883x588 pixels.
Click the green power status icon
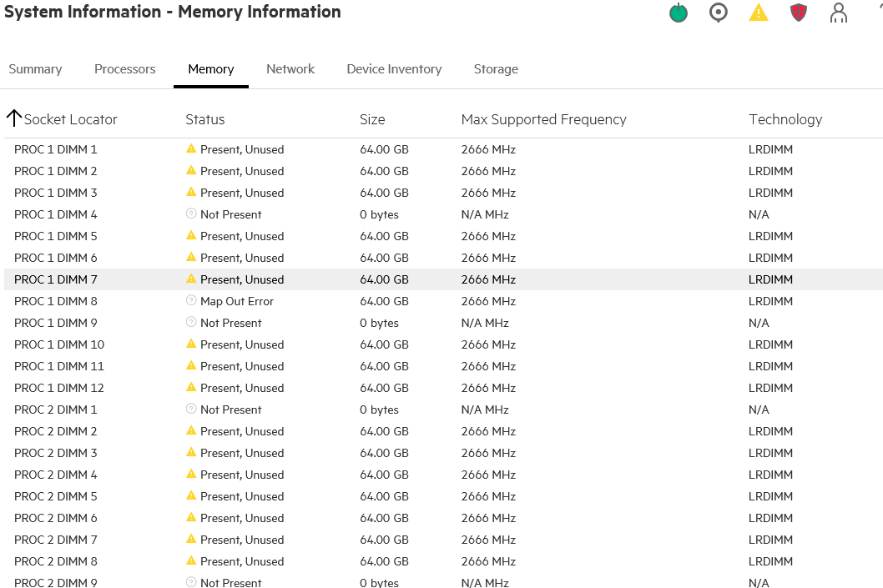click(679, 13)
